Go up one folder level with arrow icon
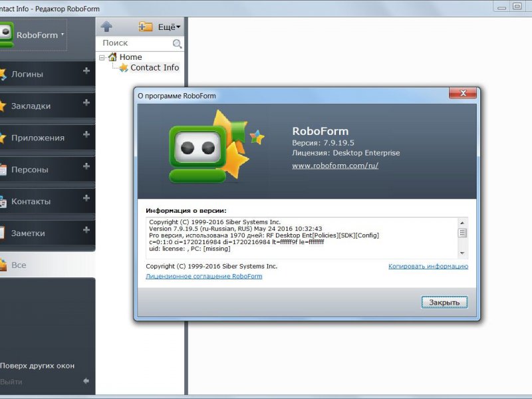Image resolution: width=532 pixels, height=399 pixels. point(106,27)
